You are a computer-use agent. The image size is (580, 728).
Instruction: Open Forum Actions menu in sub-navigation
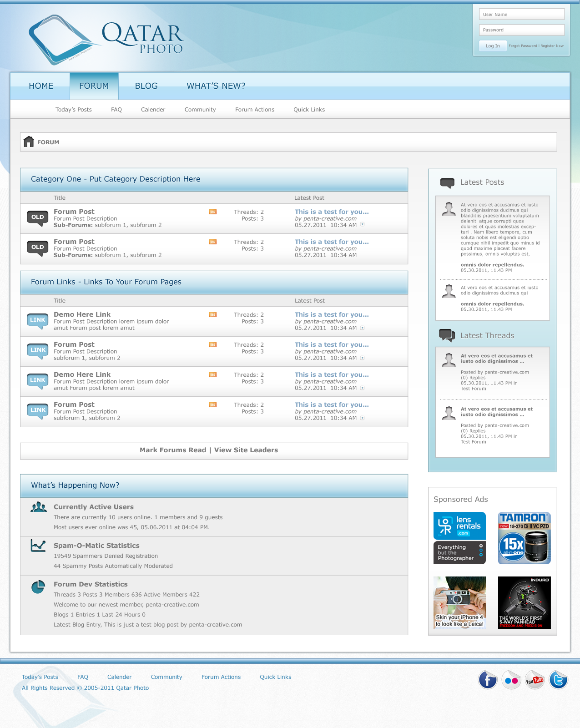[x=254, y=110]
